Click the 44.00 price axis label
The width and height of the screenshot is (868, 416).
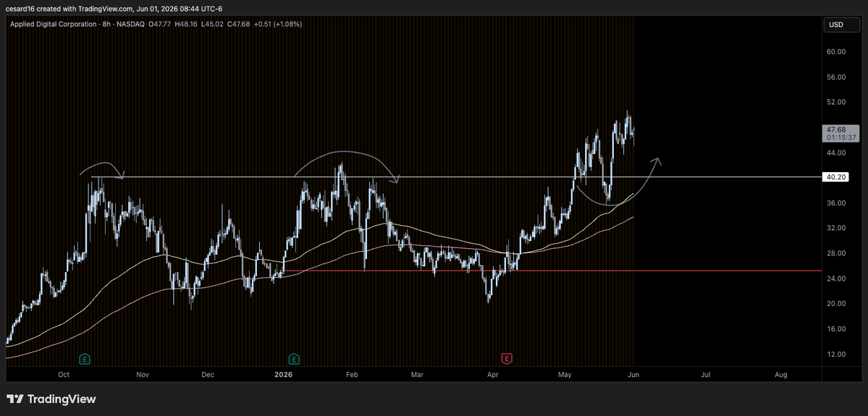pyautogui.click(x=836, y=153)
